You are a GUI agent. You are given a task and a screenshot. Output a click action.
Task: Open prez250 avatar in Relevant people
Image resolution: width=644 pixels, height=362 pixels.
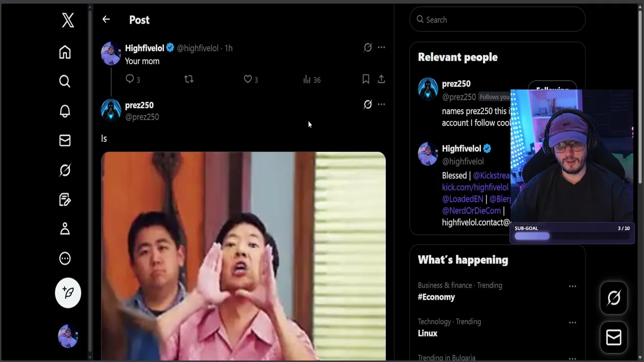pos(428,88)
